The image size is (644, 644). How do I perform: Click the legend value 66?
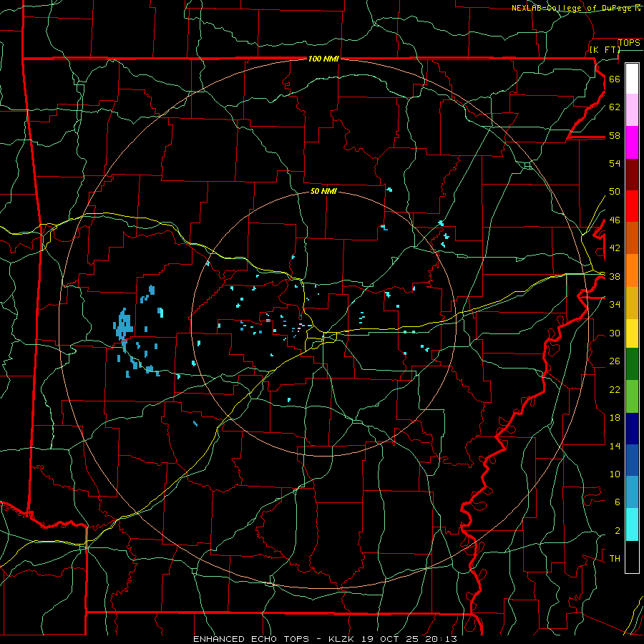(615, 79)
